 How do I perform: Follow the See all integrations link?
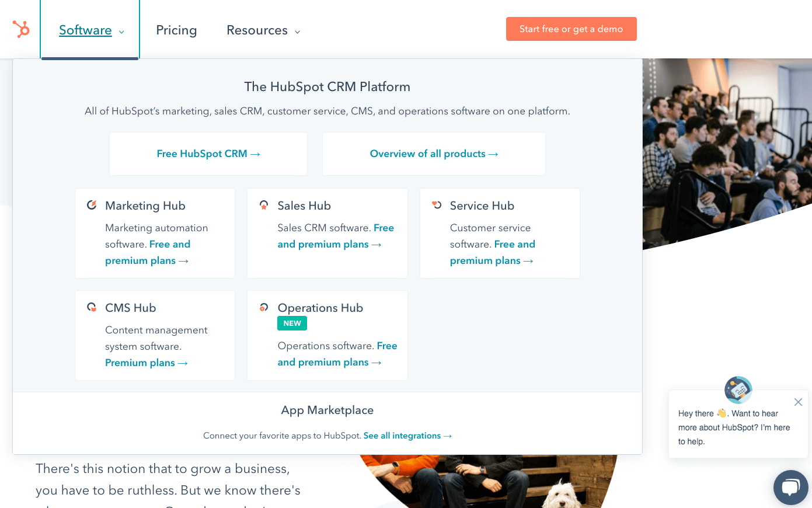[407, 436]
